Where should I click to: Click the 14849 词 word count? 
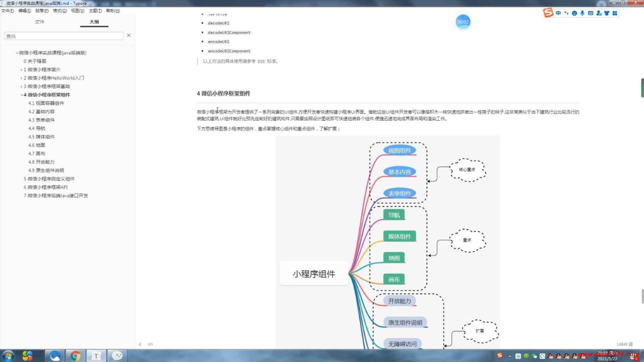tap(624, 344)
